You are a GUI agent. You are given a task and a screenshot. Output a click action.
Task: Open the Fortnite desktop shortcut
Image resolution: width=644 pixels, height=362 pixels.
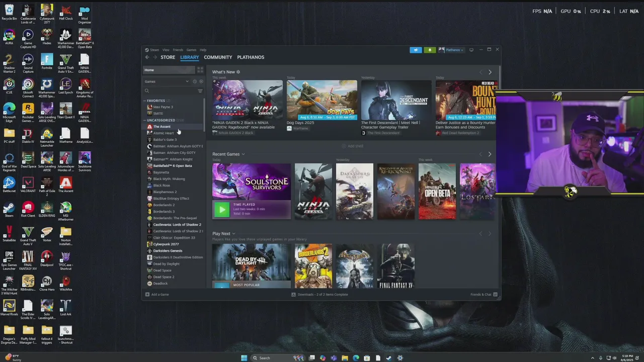coord(47,62)
